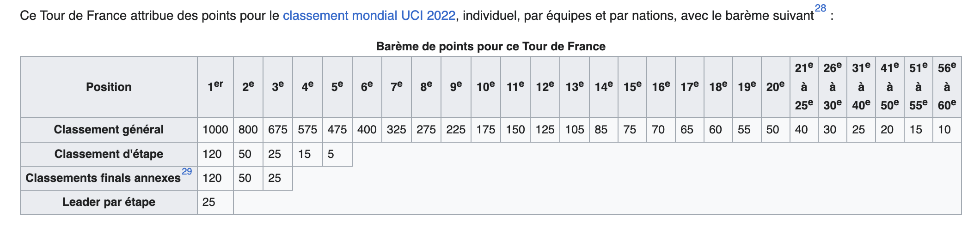Click the 25 value in Leader par étape row

pos(209,202)
